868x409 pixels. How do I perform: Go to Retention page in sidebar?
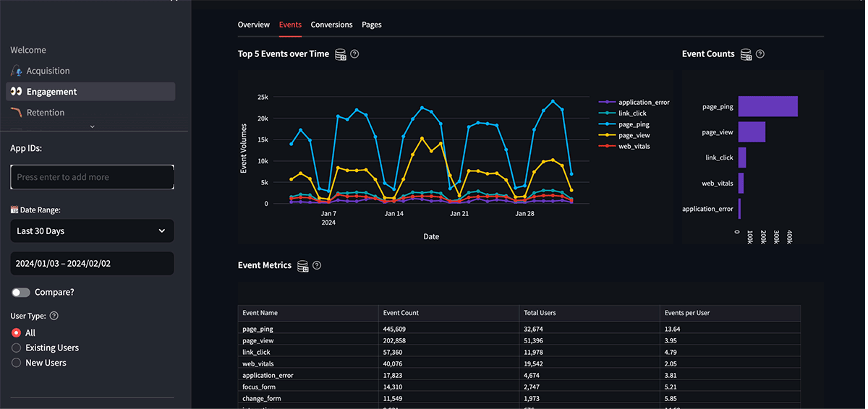coord(45,113)
